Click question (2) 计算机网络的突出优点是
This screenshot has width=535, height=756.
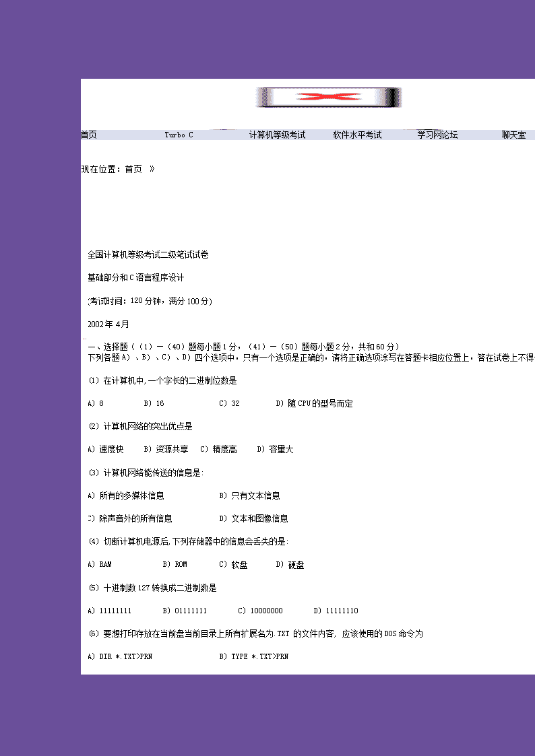click(x=140, y=426)
